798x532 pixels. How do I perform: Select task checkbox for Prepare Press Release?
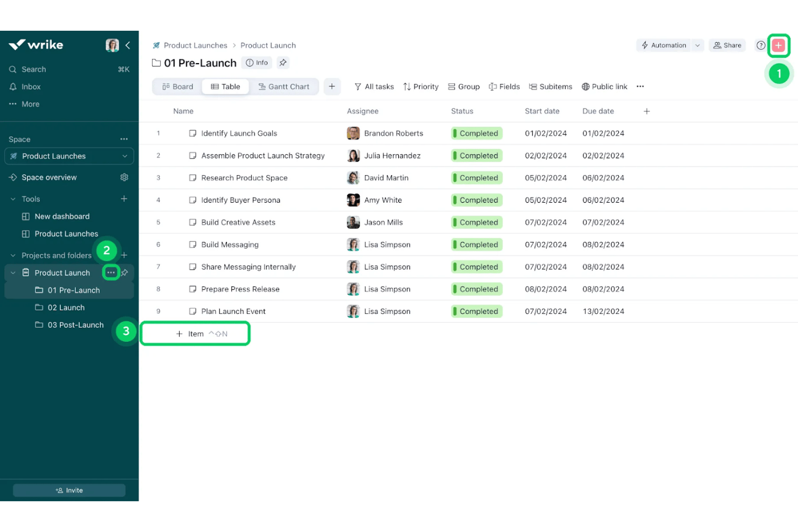tap(192, 289)
